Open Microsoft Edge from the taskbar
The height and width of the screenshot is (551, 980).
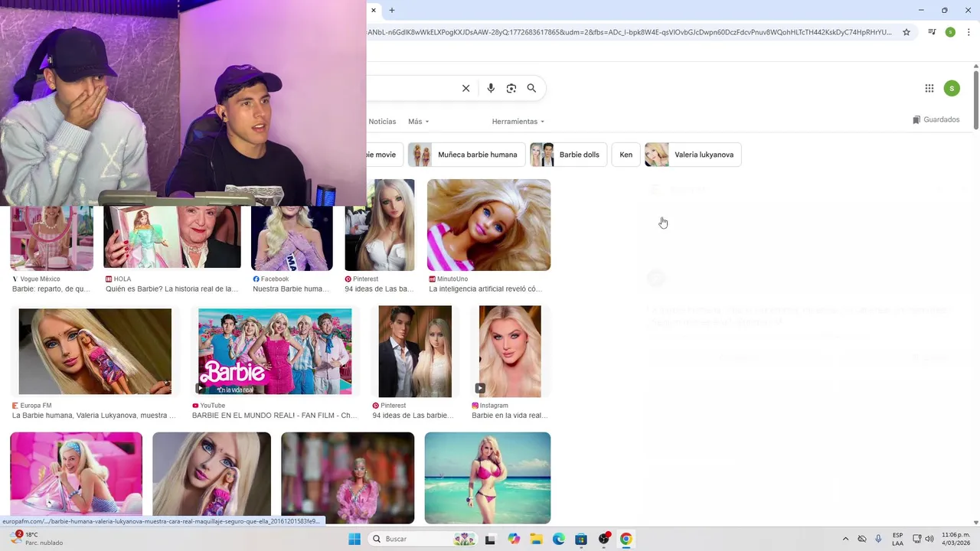click(x=559, y=539)
